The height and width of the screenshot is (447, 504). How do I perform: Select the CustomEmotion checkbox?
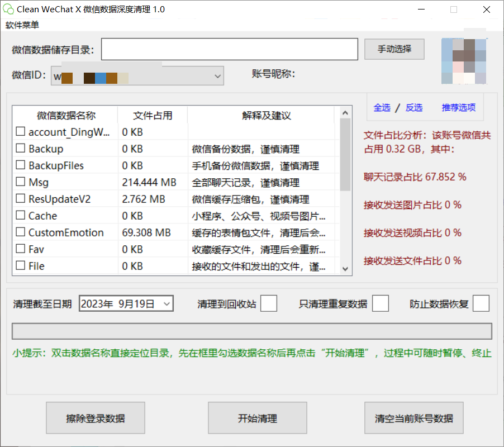click(21, 232)
